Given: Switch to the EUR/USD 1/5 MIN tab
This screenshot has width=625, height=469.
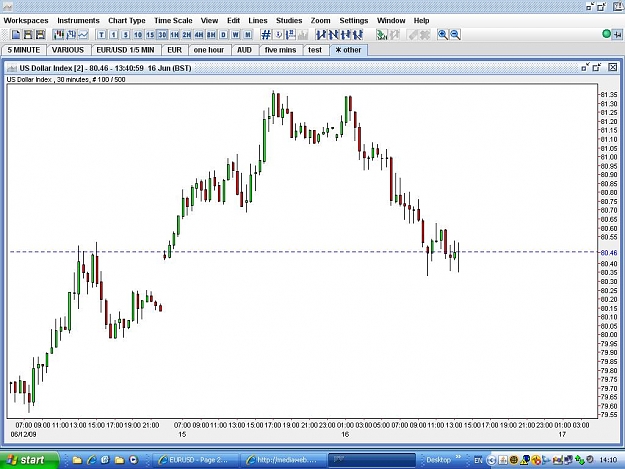Looking at the screenshot, I should click(125, 50).
